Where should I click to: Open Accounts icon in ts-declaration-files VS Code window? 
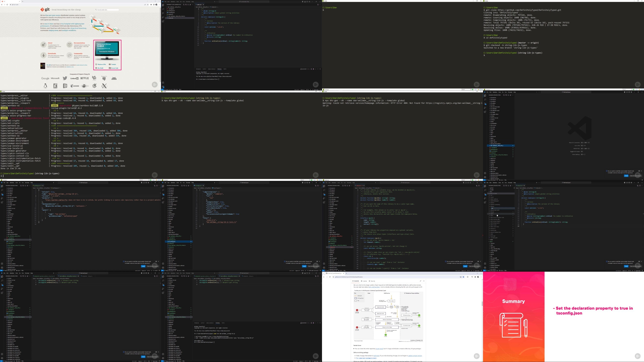click(163, 83)
